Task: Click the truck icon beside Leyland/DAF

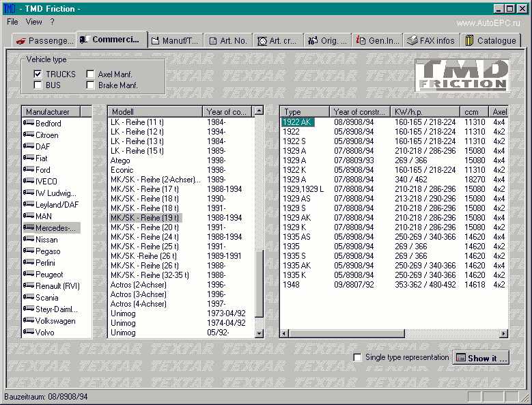Action: click(29, 204)
